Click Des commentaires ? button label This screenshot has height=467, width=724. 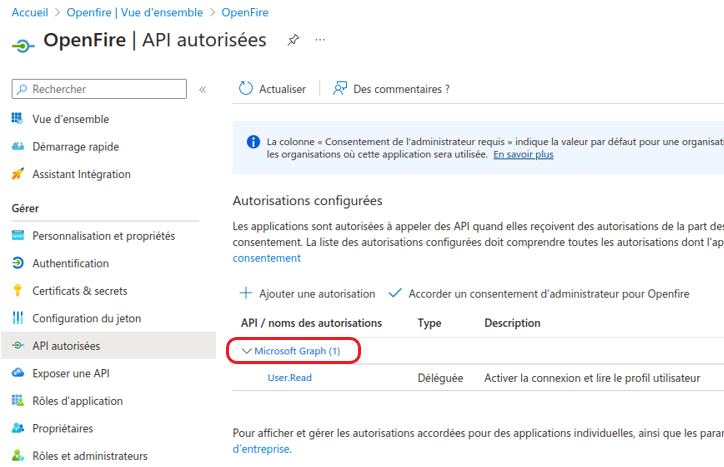tap(401, 89)
